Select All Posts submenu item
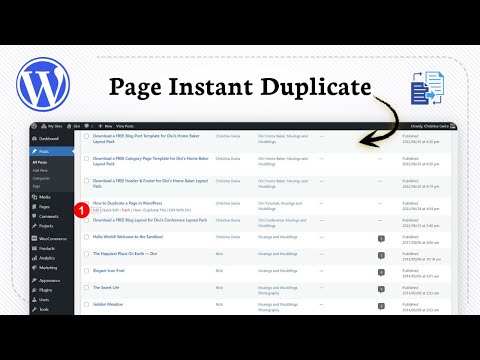Screen dimensions: 480x360 pos(40,162)
